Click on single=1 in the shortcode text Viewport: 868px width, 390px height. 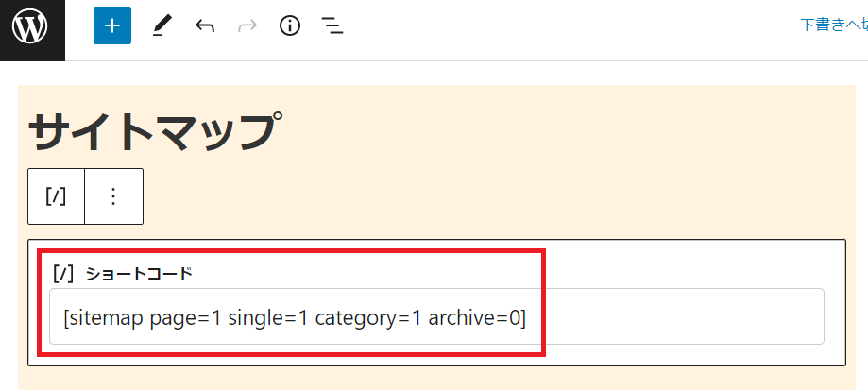coord(268,319)
